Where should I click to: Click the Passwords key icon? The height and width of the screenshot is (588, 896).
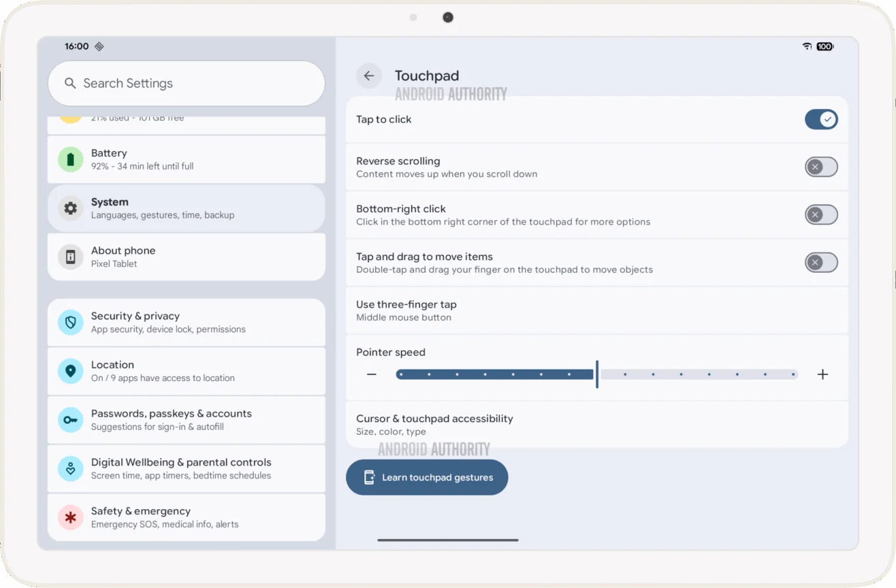point(70,420)
